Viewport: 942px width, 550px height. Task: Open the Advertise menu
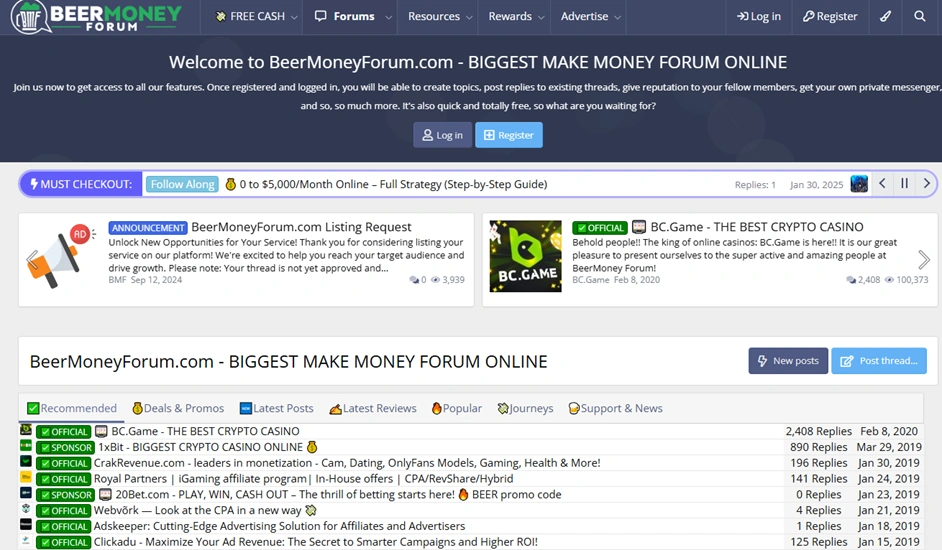coord(590,17)
